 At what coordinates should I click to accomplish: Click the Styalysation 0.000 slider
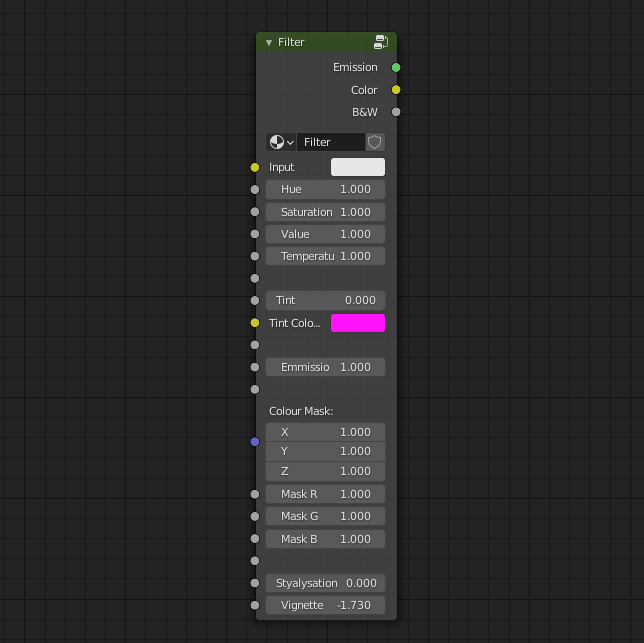[x=325, y=583]
